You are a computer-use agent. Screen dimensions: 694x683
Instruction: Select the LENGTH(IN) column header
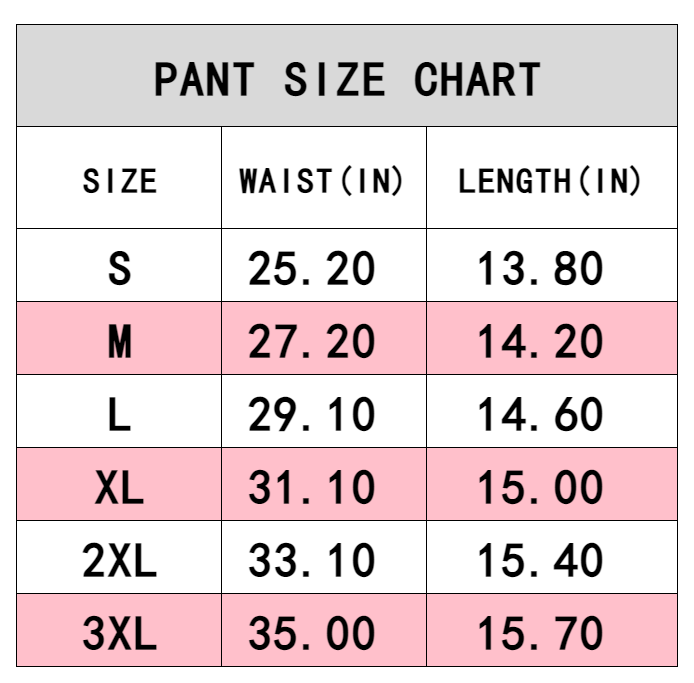[550, 181]
